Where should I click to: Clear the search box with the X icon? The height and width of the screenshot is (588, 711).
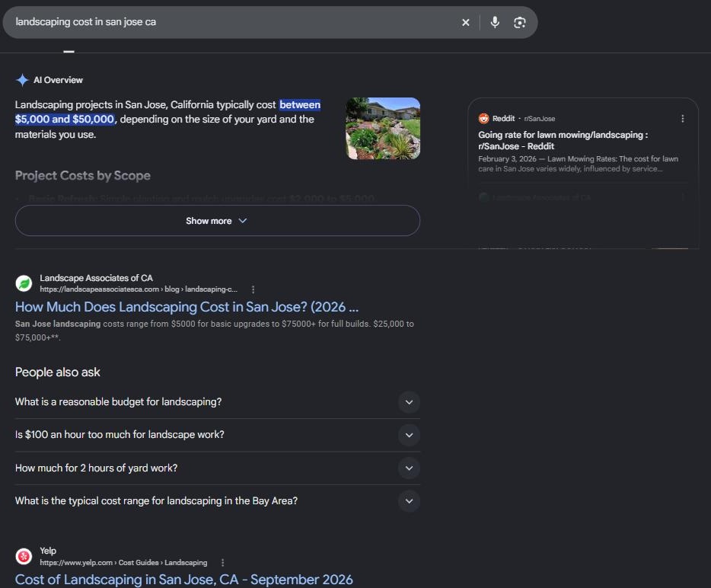coord(465,22)
